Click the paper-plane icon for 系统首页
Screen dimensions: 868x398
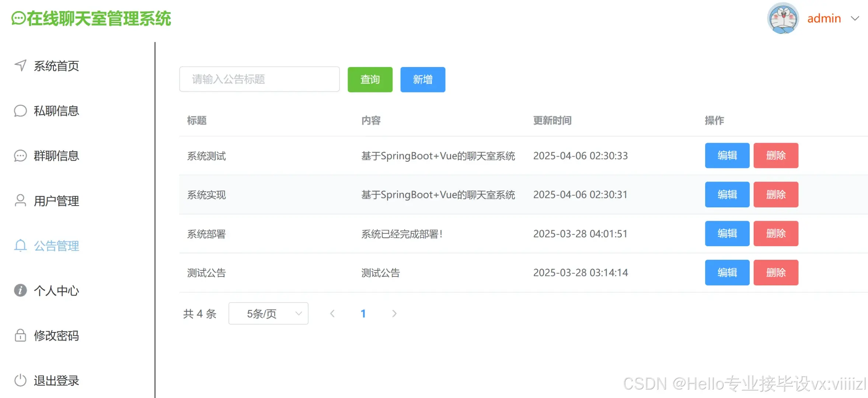[x=20, y=66]
